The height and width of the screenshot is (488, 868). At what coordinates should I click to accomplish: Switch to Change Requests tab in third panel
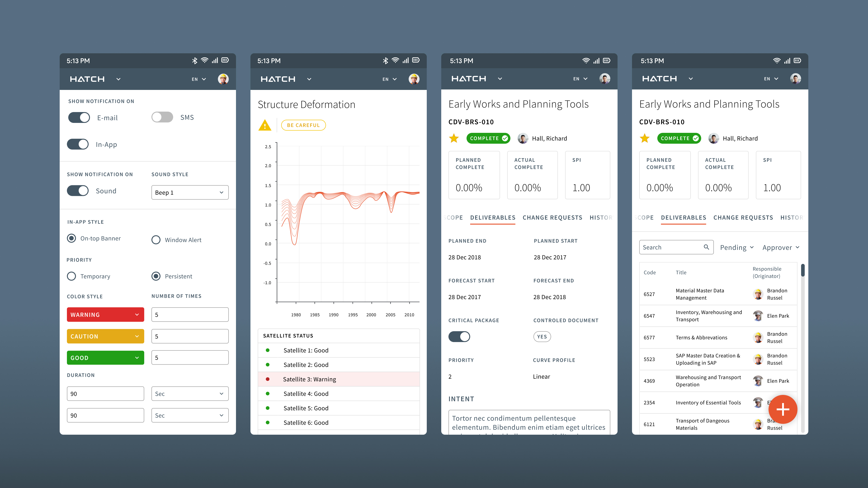tap(552, 218)
